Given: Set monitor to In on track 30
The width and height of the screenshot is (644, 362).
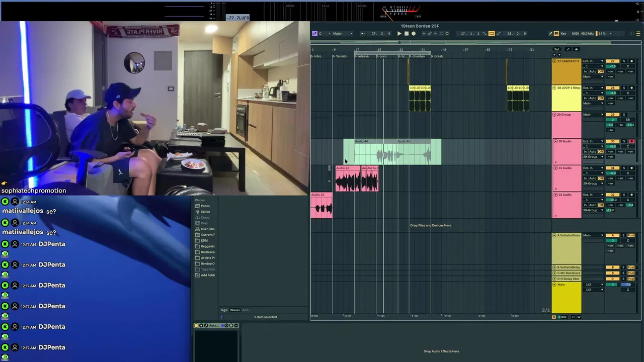Looking at the screenshot, I should click(x=585, y=151).
